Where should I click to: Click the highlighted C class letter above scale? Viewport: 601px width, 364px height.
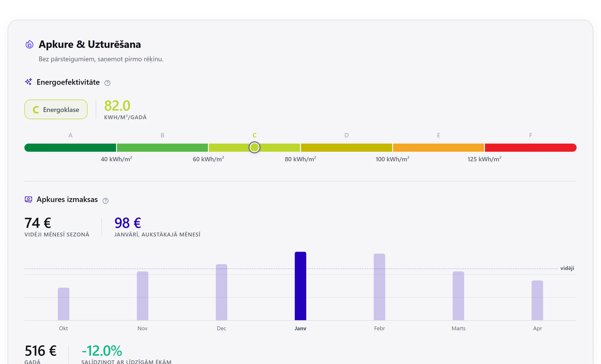[254, 135]
